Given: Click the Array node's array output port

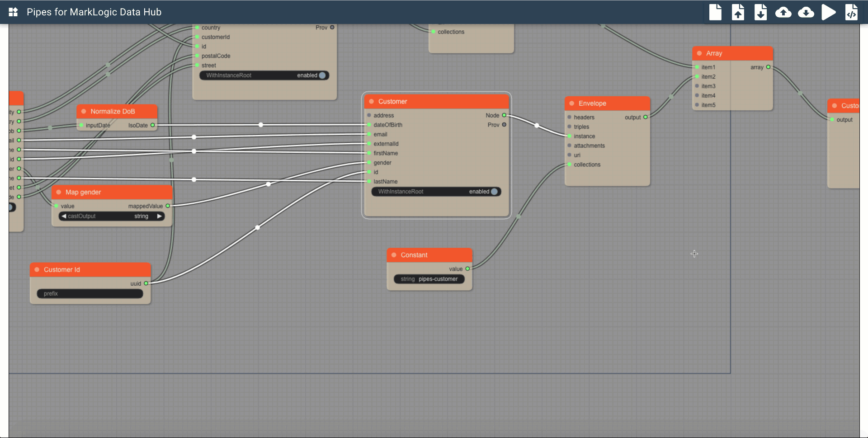Looking at the screenshot, I should [x=768, y=67].
